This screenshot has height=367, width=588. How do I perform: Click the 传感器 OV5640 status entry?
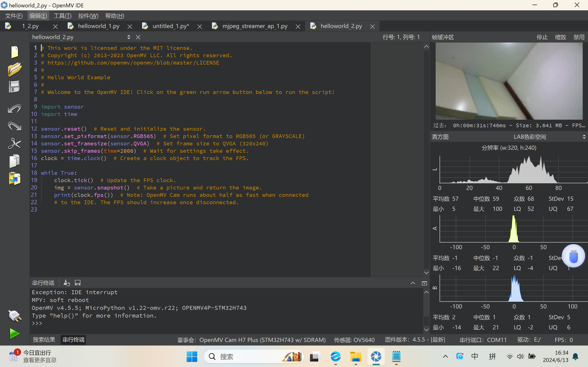[354, 340]
